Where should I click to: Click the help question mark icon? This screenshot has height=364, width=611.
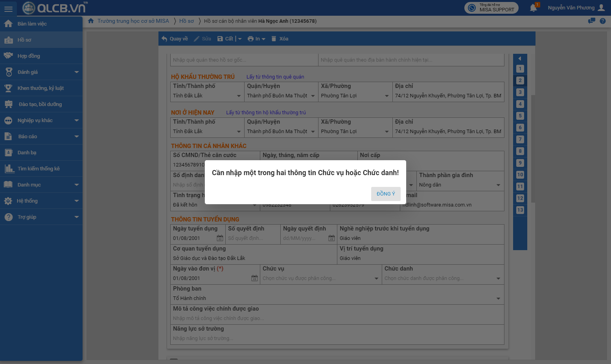click(x=603, y=21)
